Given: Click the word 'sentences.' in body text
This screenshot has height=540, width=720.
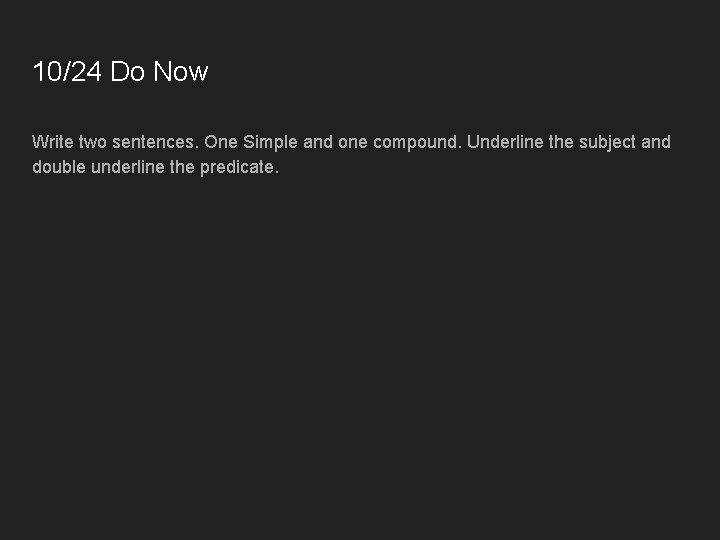Looking at the screenshot, I should (x=155, y=142).
